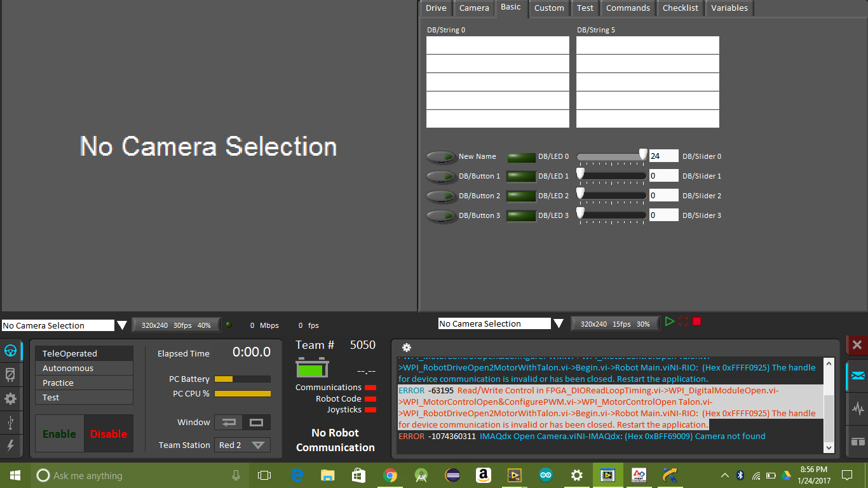Image resolution: width=868 pixels, height=488 pixels.
Task: Open Eclipse from the taskbar
Action: 452,475
